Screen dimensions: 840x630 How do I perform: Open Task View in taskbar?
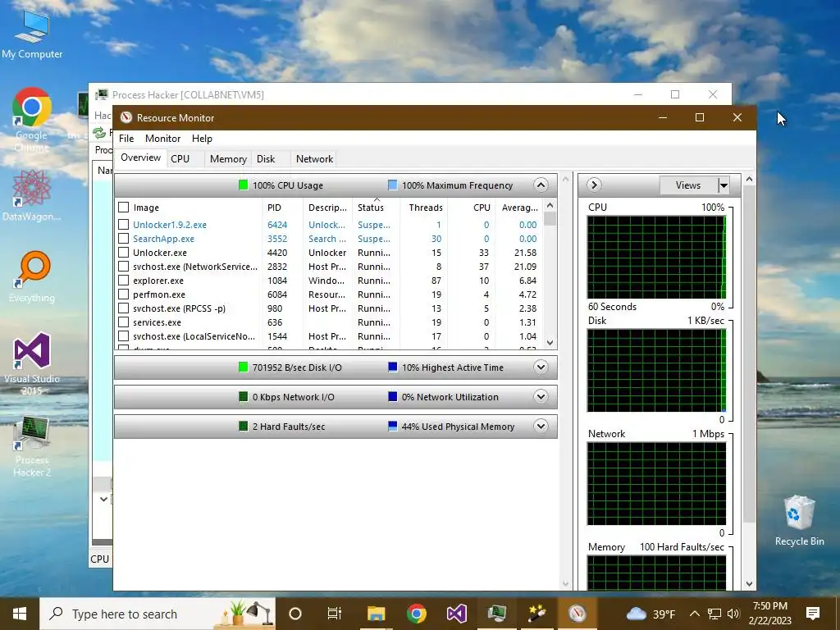point(335,614)
